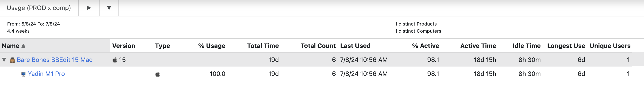Sort by the Version column header

(x=124, y=46)
